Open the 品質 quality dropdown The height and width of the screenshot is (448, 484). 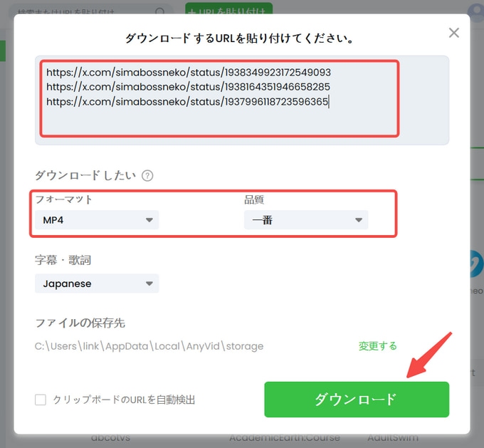[x=306, y=220]
